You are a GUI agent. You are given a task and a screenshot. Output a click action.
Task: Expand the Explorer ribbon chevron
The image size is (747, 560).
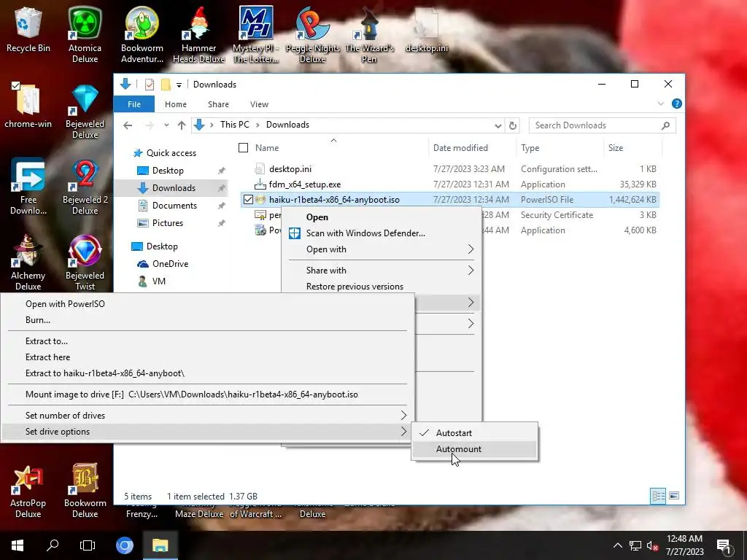[660, 104]
